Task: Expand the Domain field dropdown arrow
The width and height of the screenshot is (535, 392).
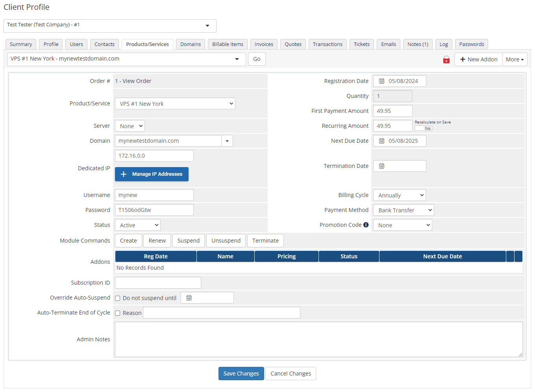Action: 227,140
